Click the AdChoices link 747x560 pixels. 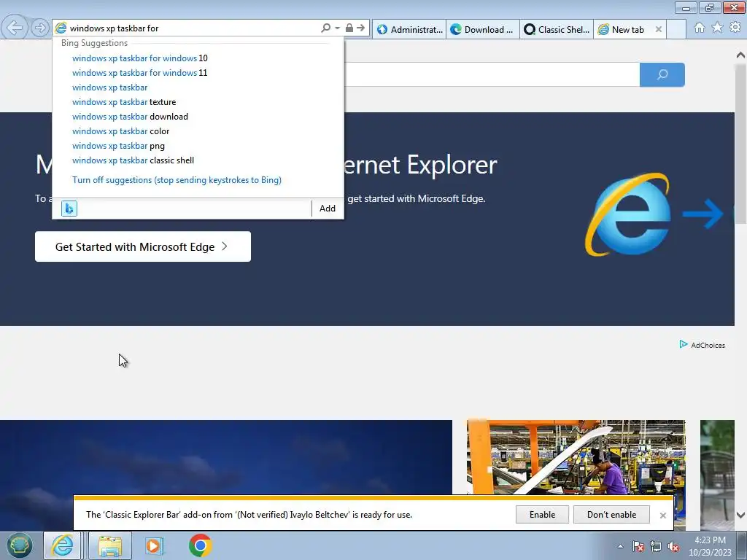(x=703, y=345)
